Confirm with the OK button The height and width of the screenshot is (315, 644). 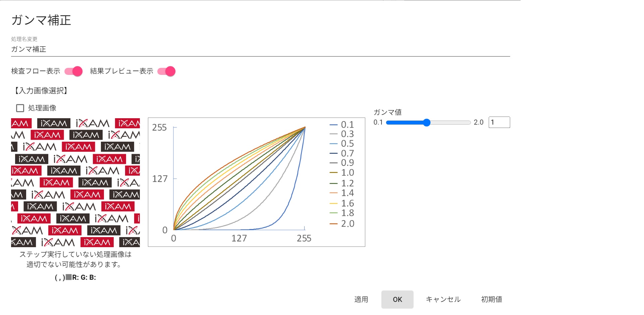(x=397, y=299)
